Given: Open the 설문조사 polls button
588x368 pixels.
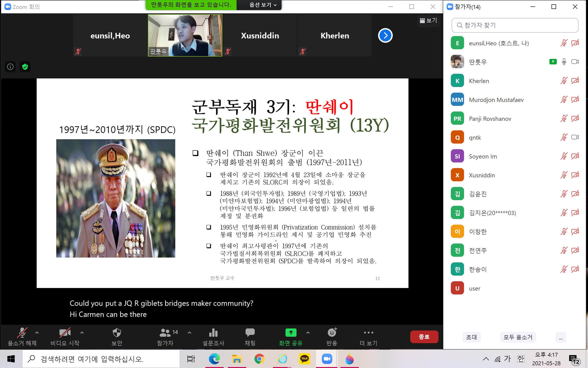Looking at the screenshot, I should 213,337.
